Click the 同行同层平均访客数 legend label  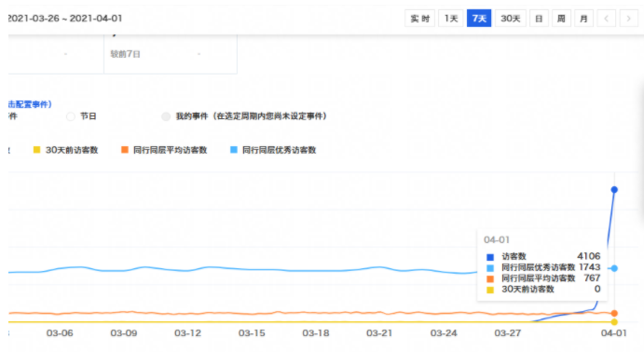tap(170, 150)
